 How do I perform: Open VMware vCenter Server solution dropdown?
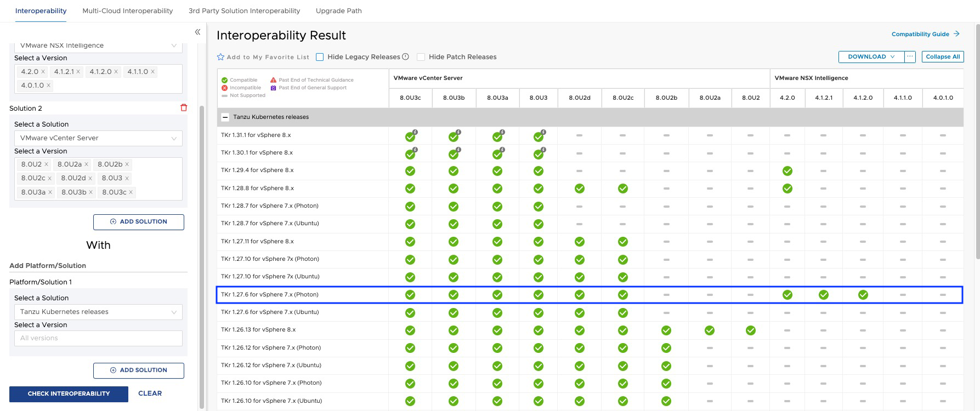coord(98,138)
